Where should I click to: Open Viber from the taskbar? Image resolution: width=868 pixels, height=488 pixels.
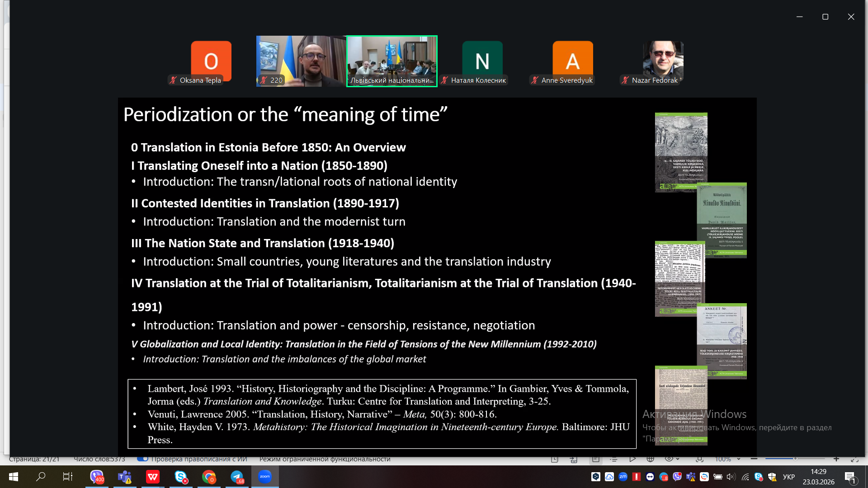pyautogui.click(x=97, y=477)
